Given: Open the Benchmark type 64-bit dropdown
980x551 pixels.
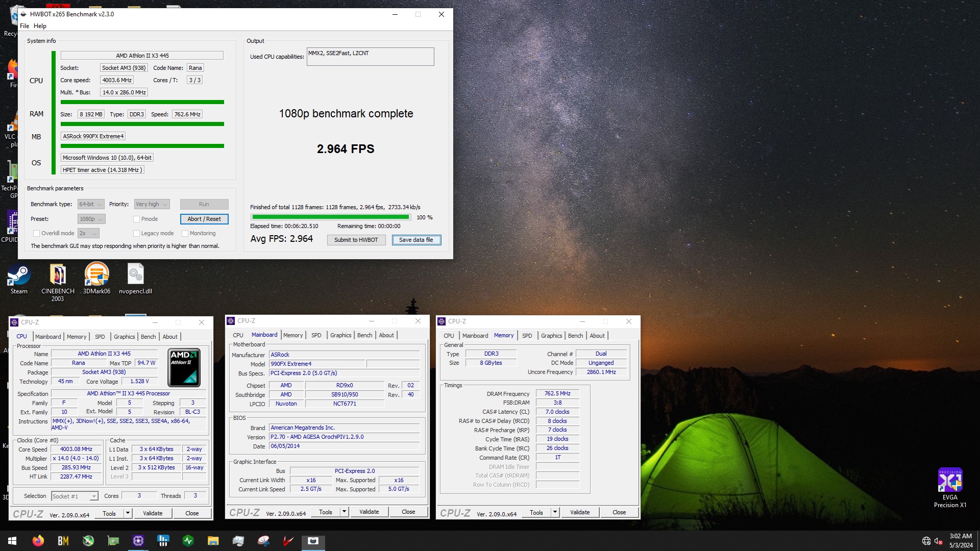Looking at the screenshot, I should pos(91,204).
